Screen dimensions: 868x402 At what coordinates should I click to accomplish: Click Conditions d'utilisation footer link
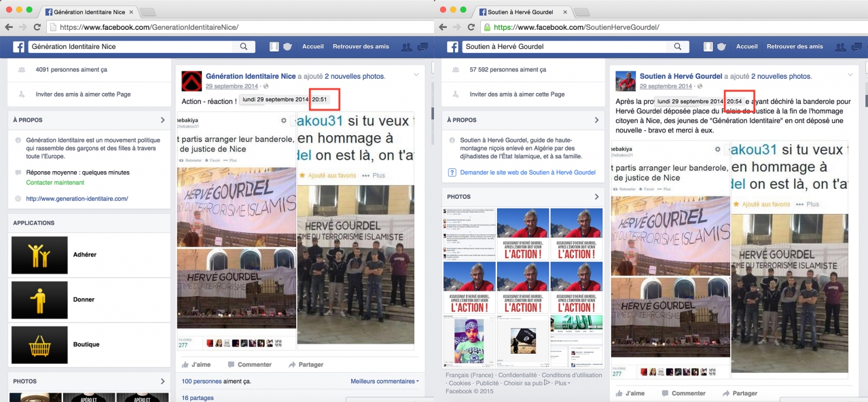(572, 375)
